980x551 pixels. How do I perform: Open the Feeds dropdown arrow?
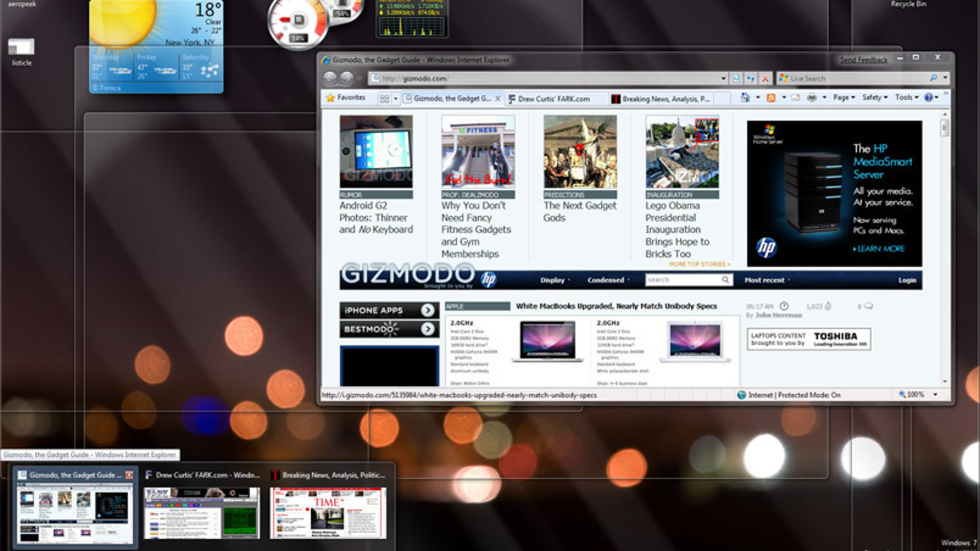pos(783,97)
